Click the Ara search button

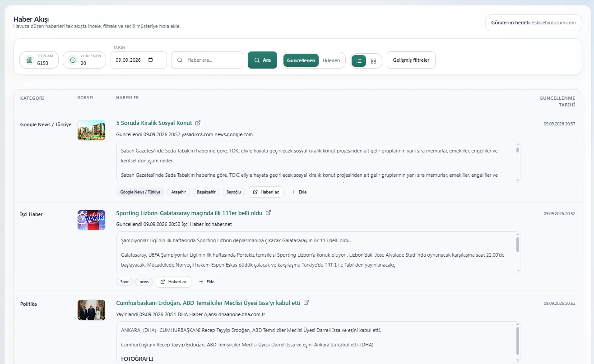[x=262, y=60]
